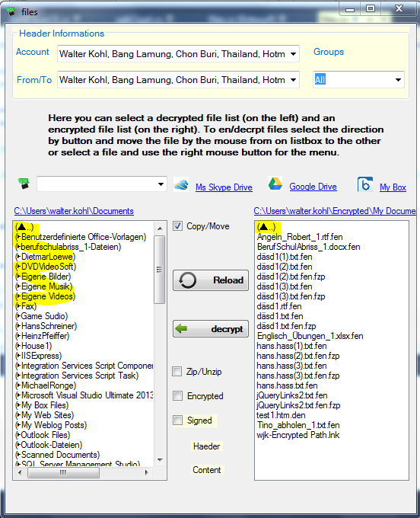This screenshot has width=420, height=518.
Task: Select hans.hass.txt.fen file
Action: (x=287, y=385)
